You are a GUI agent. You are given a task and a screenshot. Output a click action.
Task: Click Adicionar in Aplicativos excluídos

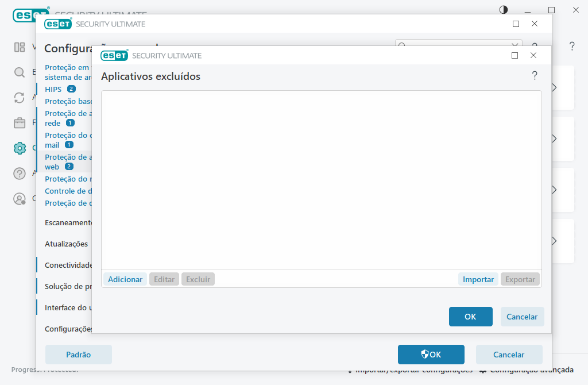125,279
